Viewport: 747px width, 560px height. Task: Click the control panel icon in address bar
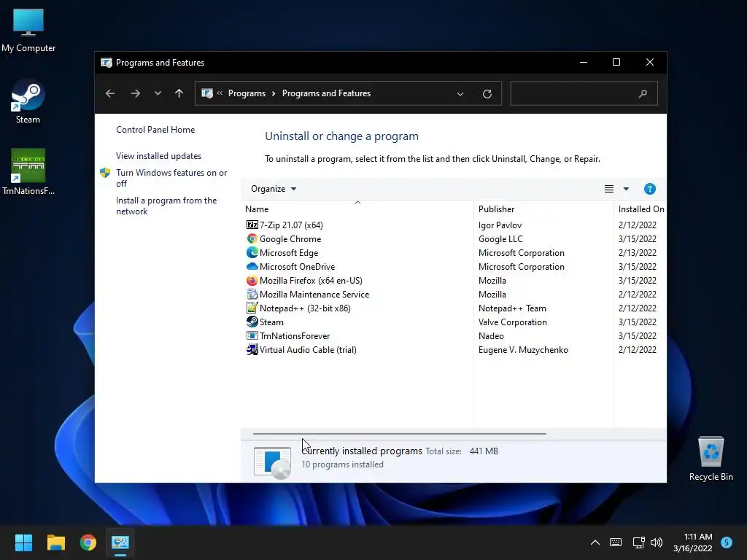click(206, 93)
